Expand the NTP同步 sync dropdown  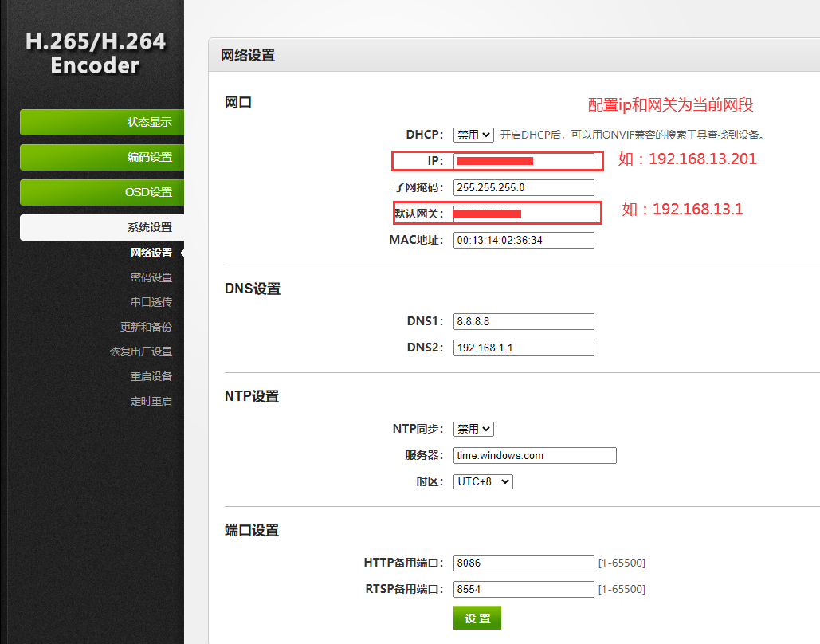[473, 429]
